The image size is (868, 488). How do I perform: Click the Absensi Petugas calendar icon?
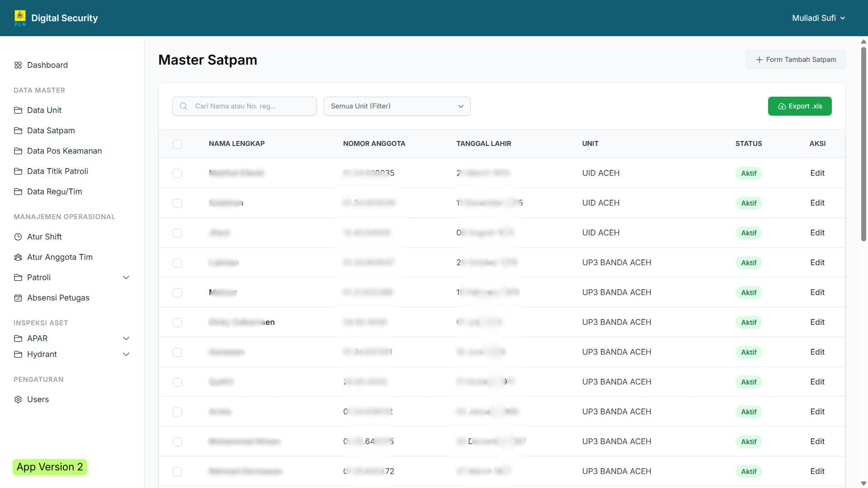pyautogui.click(x=18, y=298)
